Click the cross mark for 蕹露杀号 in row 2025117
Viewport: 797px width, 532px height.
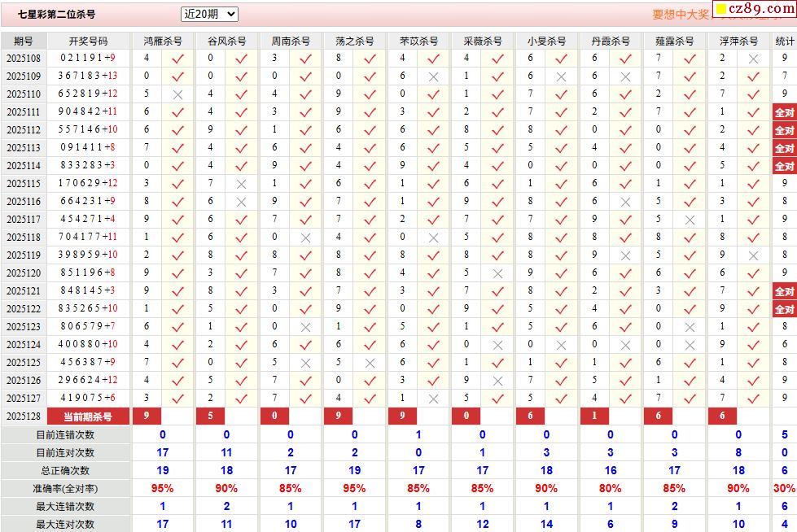click(690, 220)
